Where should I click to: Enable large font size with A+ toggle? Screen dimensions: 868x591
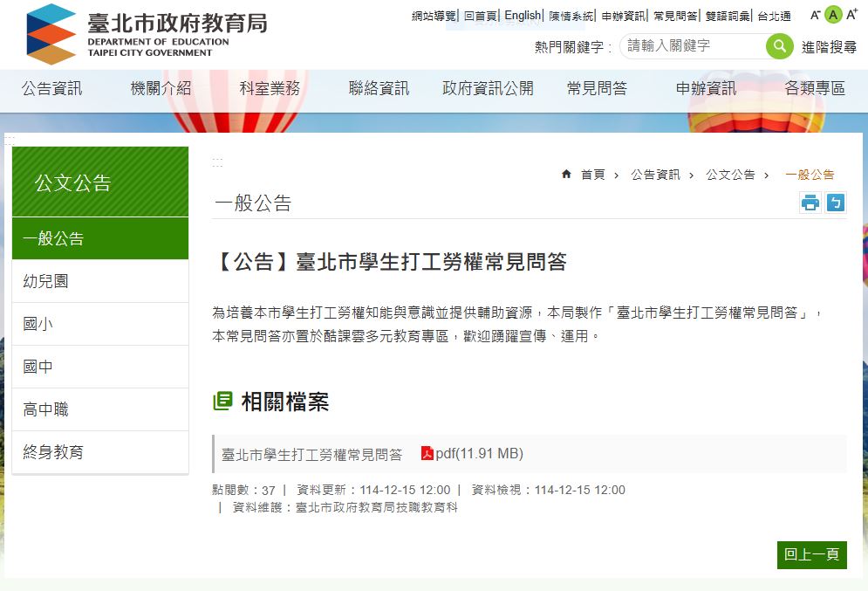(852, 15)
